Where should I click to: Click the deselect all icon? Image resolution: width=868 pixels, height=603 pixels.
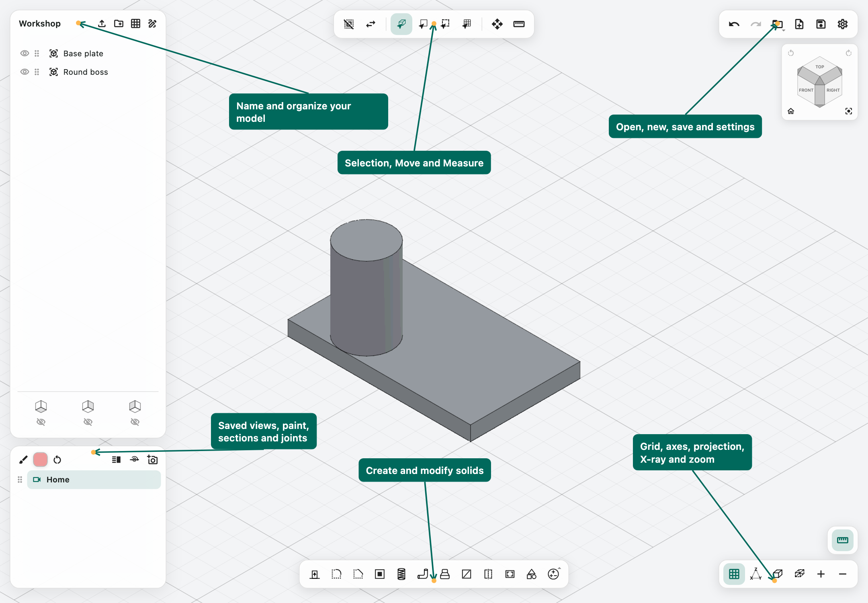click(x=349, y=24)
